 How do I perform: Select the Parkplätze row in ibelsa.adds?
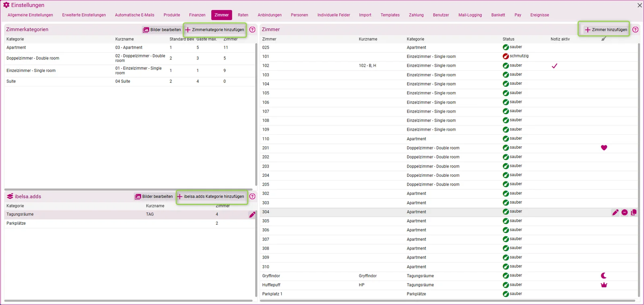tap(130, 223)
